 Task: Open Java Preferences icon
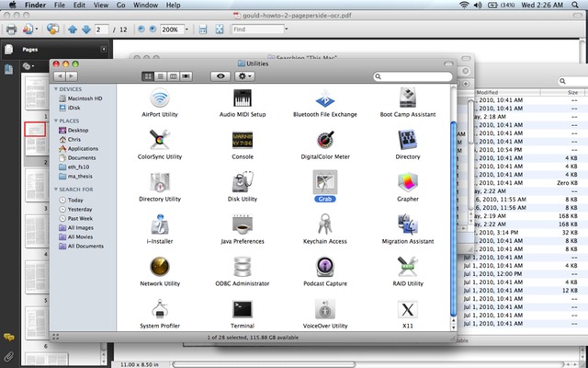[x=243, y=224]
